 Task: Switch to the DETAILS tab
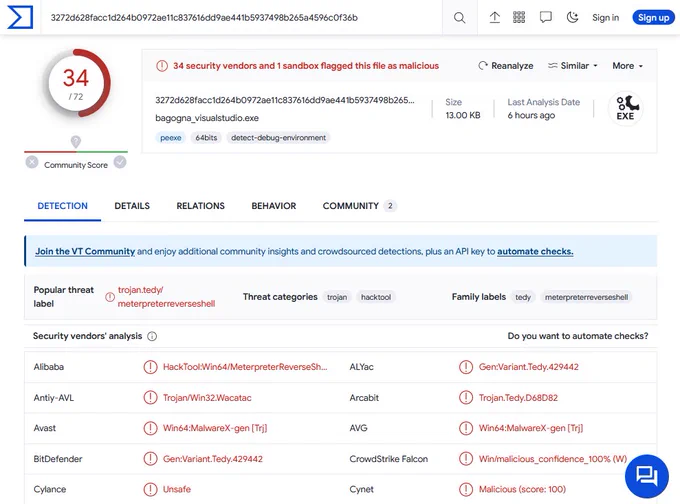pos(132,206)
